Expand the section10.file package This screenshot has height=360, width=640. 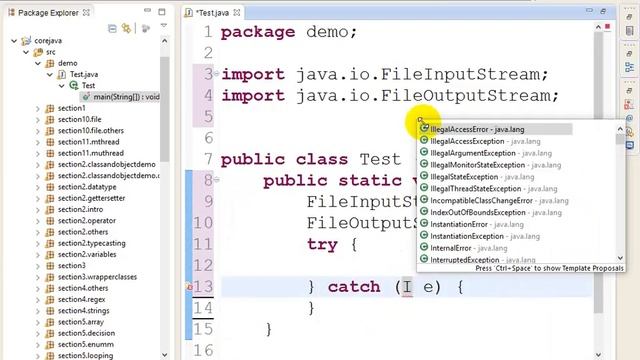click(x=38, y=120)
